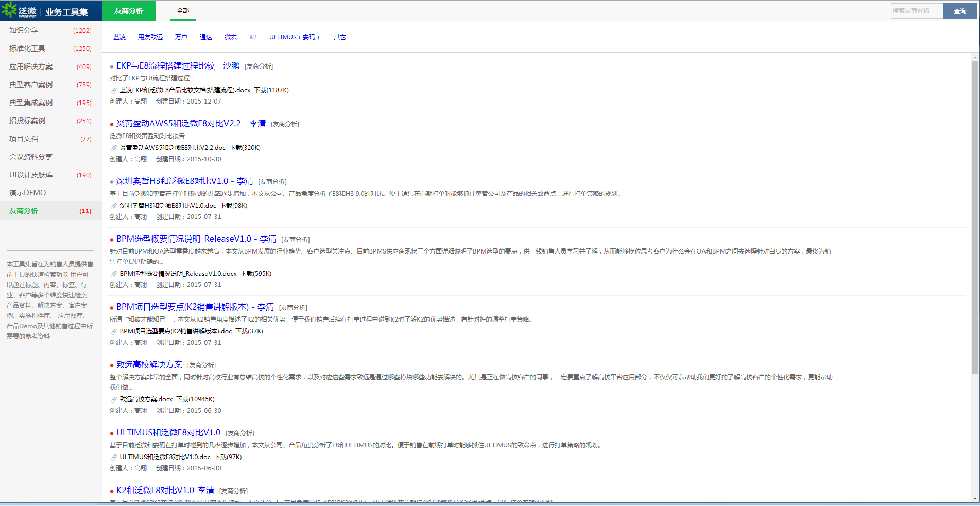Click scrollbar up arrow
This screenshot has width=980, height=506.
975,57
